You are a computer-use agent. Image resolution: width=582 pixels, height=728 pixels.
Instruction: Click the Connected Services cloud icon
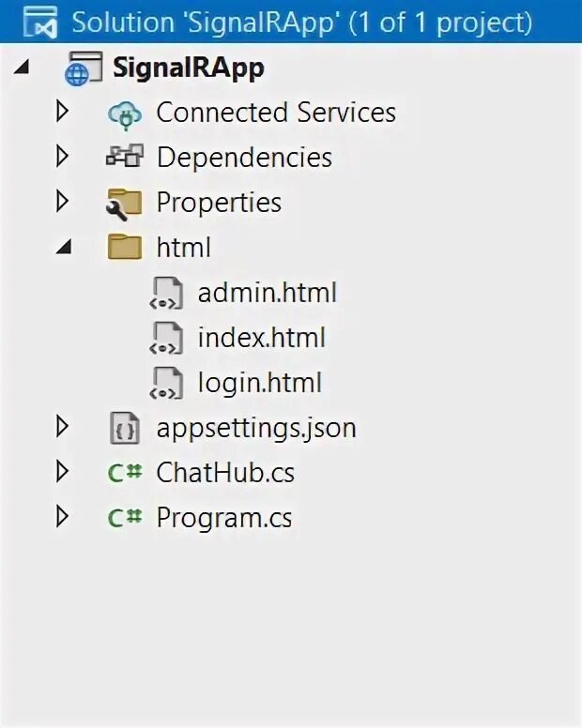[x=124, y=114]
